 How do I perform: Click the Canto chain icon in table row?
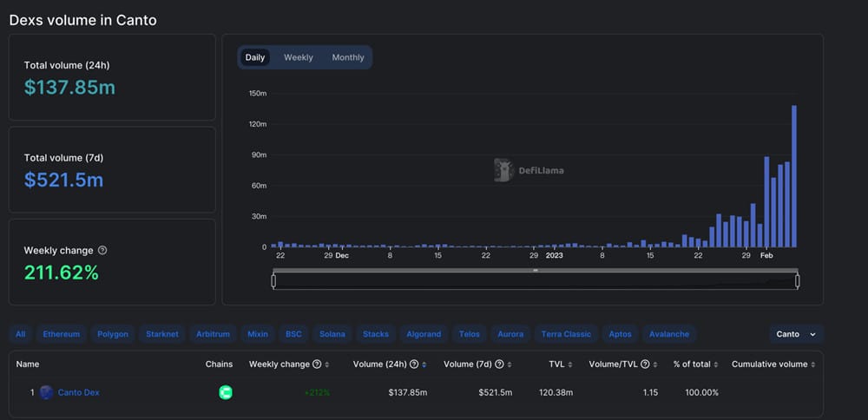click(226, 392)
